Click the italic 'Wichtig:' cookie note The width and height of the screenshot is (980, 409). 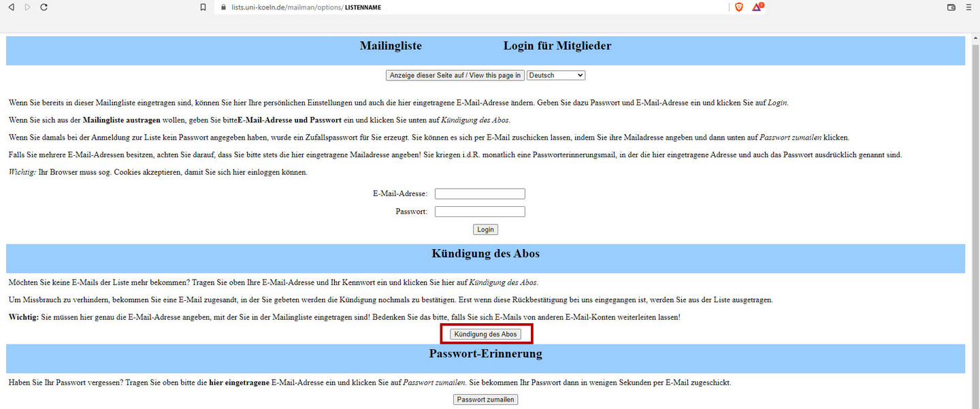[x=22, y=172]
